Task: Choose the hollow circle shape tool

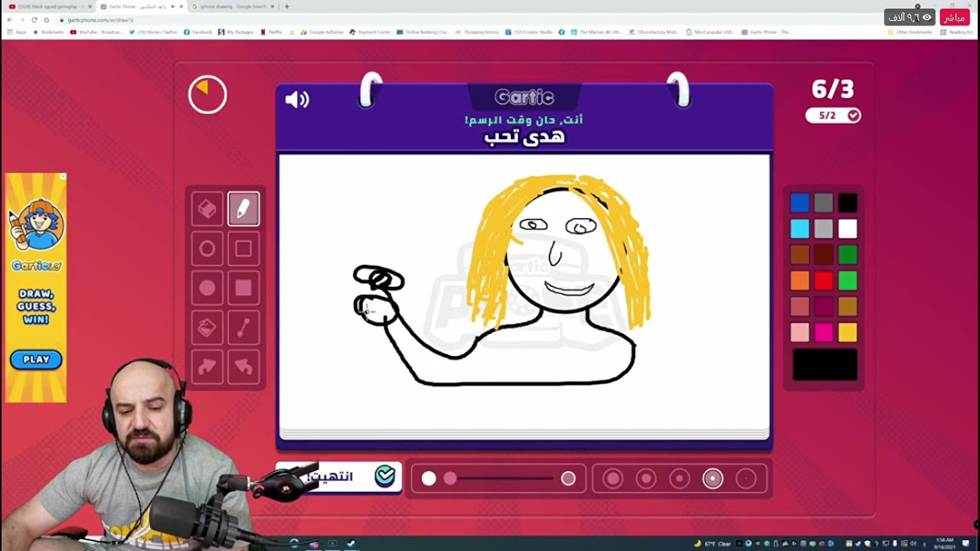Action: pos(207,249)
